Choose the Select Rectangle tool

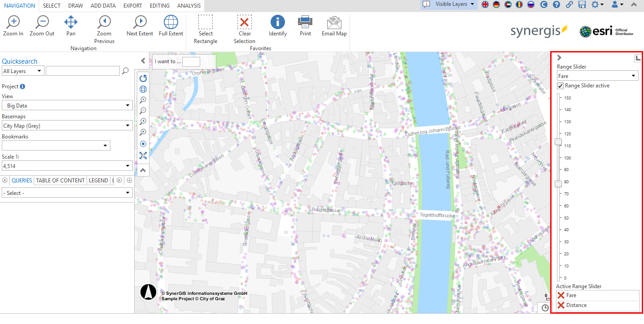[x=206, y=22]
